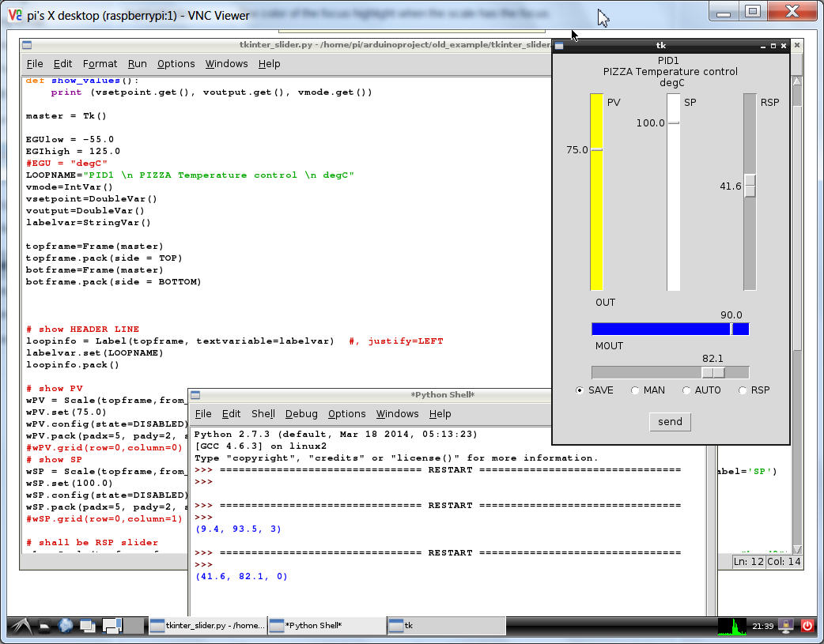
Task: Click the screen lock tray icon
Action: (786, 626)
